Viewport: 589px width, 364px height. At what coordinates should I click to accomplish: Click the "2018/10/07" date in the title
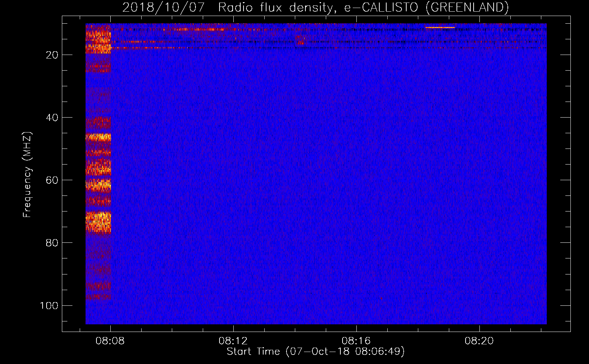pyautogui.click(x=163, y=7)
